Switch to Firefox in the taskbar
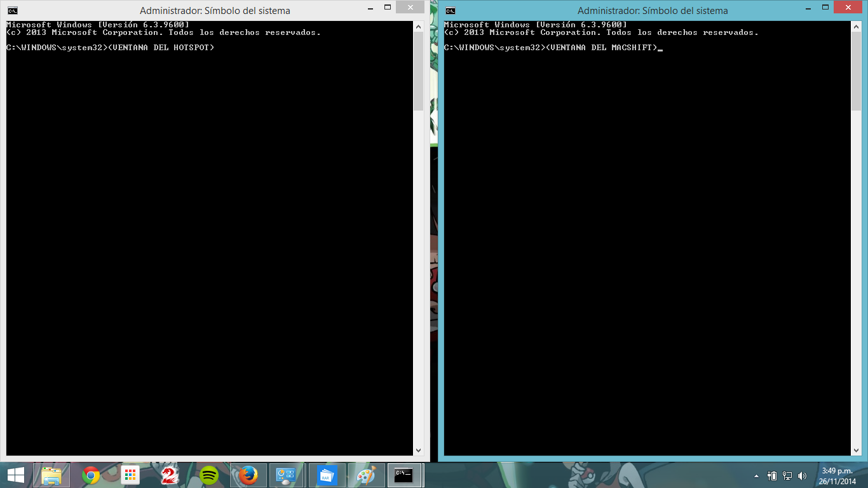868x488 pixels. 248,475
